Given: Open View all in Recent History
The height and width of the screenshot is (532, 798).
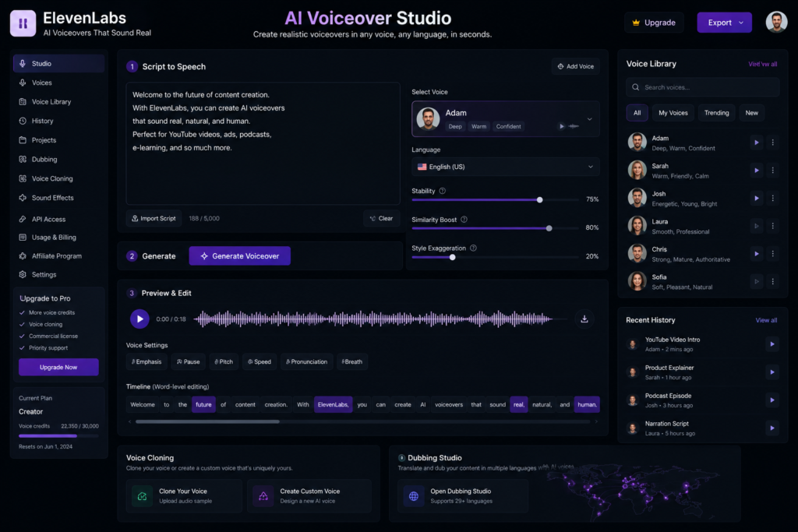Looking at the screenshot, I should click(766, 320).
